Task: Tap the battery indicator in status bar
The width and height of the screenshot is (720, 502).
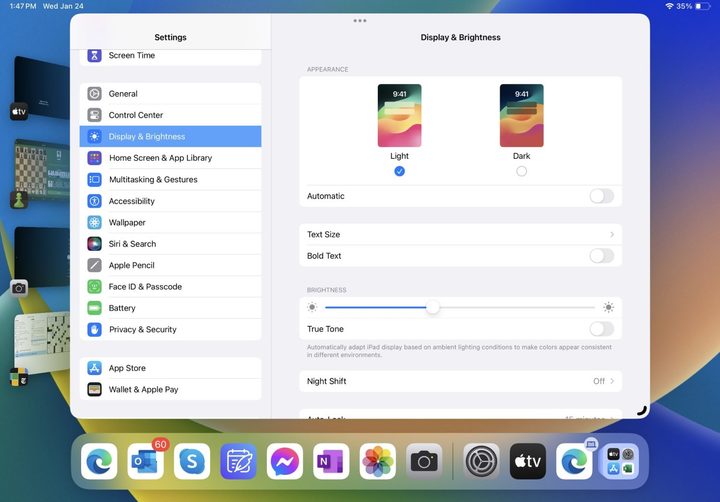Action: pyautogui.click(x=702, y=6)
